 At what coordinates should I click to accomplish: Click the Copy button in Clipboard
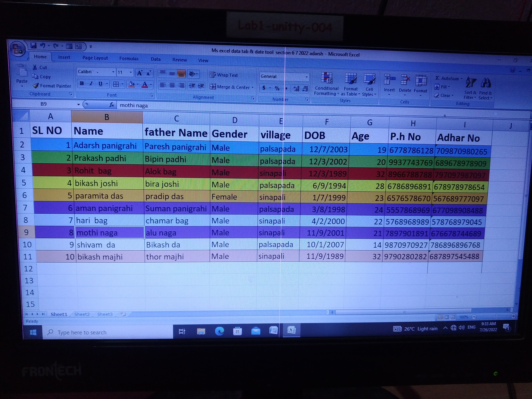42,77
